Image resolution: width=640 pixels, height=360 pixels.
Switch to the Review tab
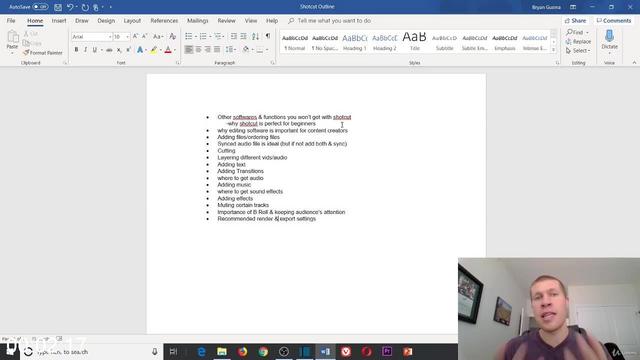click(x=227, y=21)
